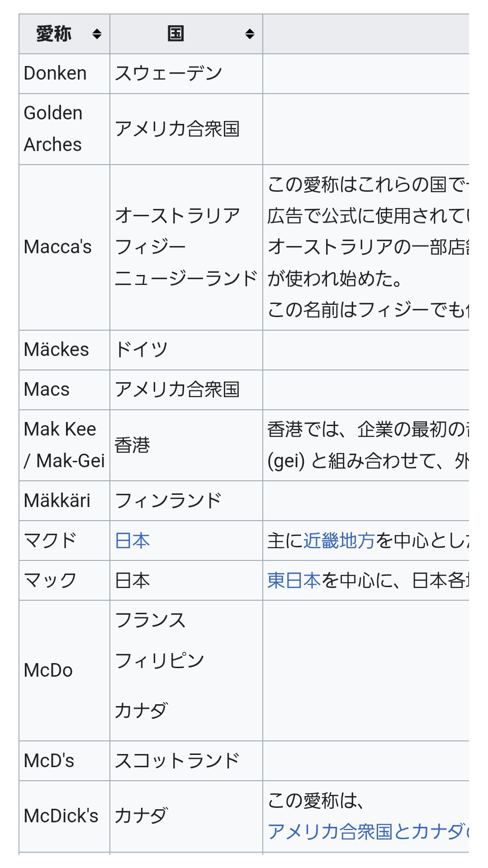Open the 近畿地方 link
Image resolution: width=488 pixels, height=868 pixels.
pos(339,541)
